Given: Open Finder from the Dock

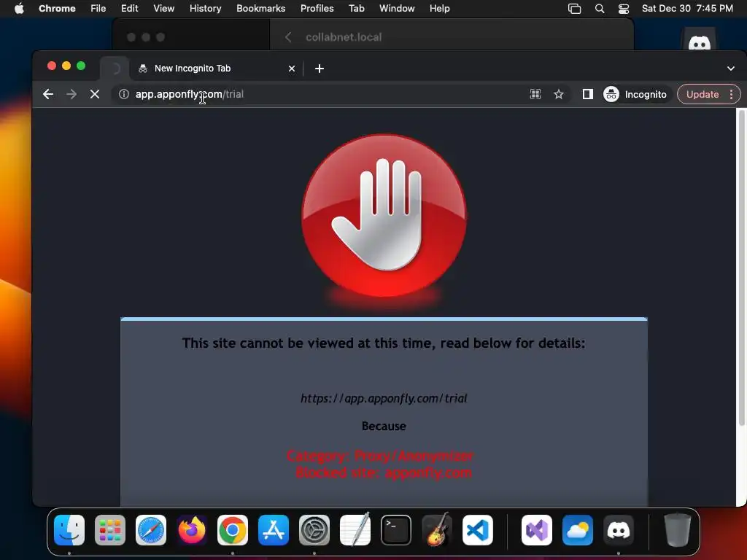Looking at the screenshot, I should [69, 530].
